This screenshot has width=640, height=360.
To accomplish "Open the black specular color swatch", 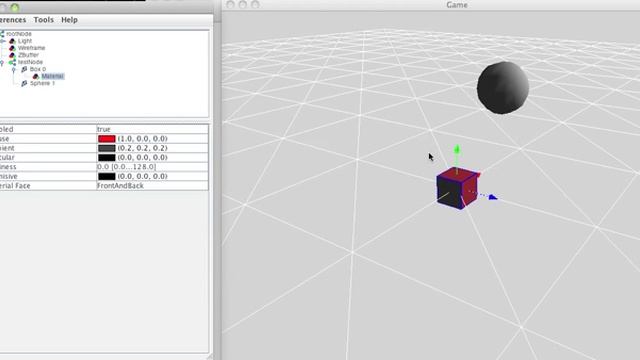I will (x=107, y=158).
